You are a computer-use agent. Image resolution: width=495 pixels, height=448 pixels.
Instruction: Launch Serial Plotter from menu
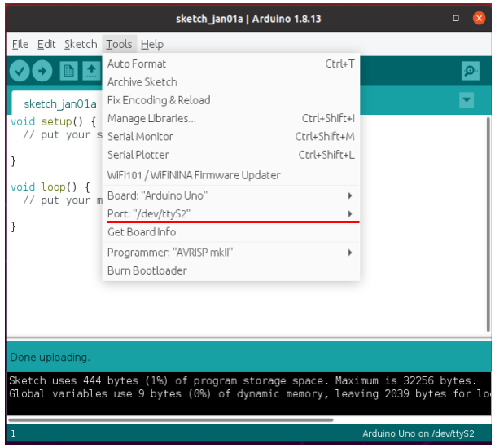pos(231,155)
